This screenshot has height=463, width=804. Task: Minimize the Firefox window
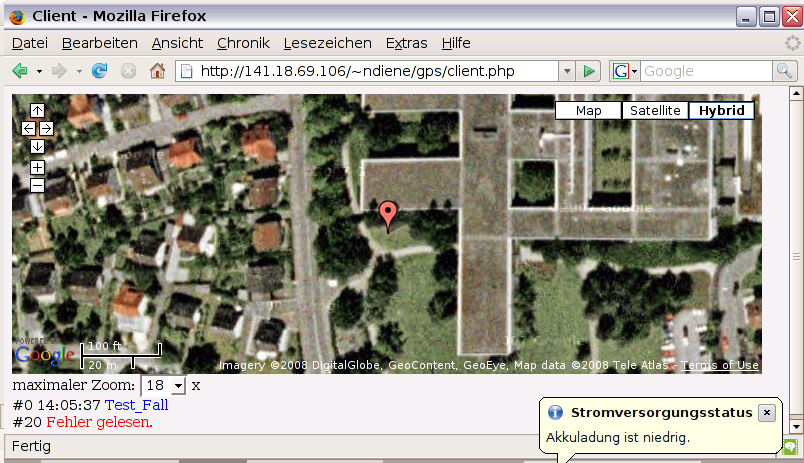click(x=747, y=17)
